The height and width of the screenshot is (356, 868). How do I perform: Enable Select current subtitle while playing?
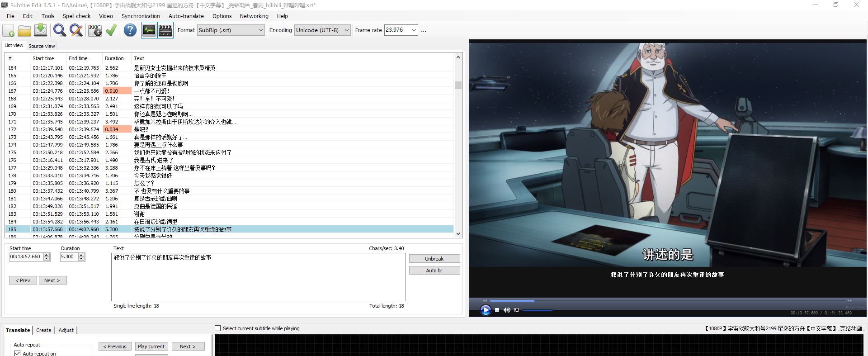[218, 328]
